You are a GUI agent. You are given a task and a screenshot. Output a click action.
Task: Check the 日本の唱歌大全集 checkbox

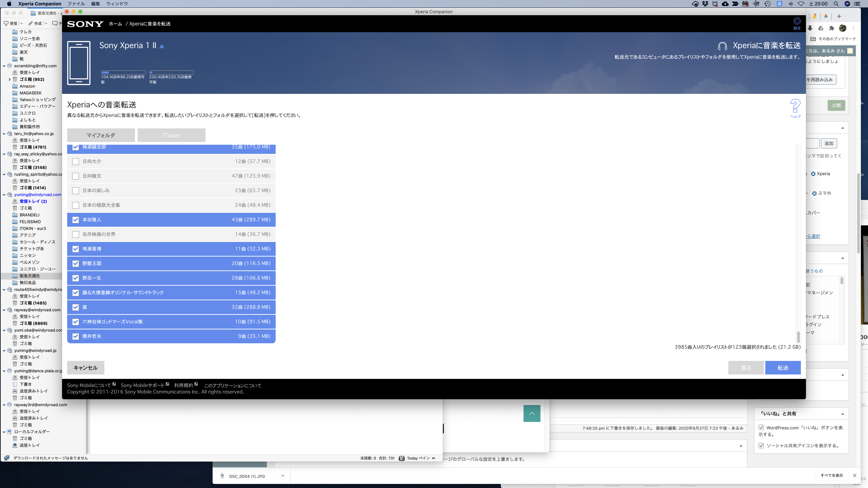76,205
